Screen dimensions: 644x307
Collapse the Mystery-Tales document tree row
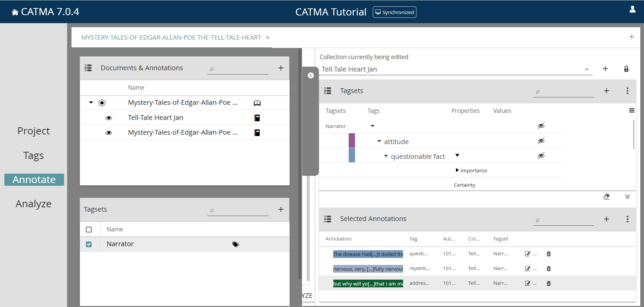(91, 102)
